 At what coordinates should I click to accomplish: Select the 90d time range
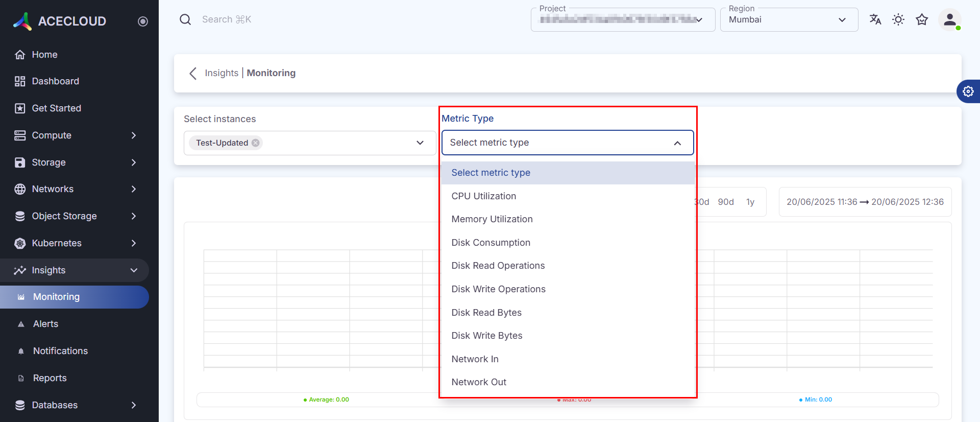tap(725, 202)
